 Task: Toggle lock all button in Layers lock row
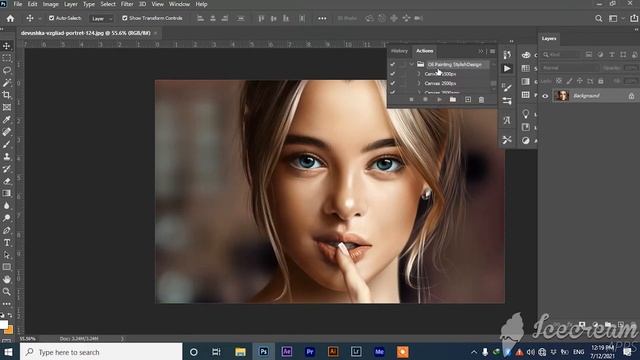601,81
